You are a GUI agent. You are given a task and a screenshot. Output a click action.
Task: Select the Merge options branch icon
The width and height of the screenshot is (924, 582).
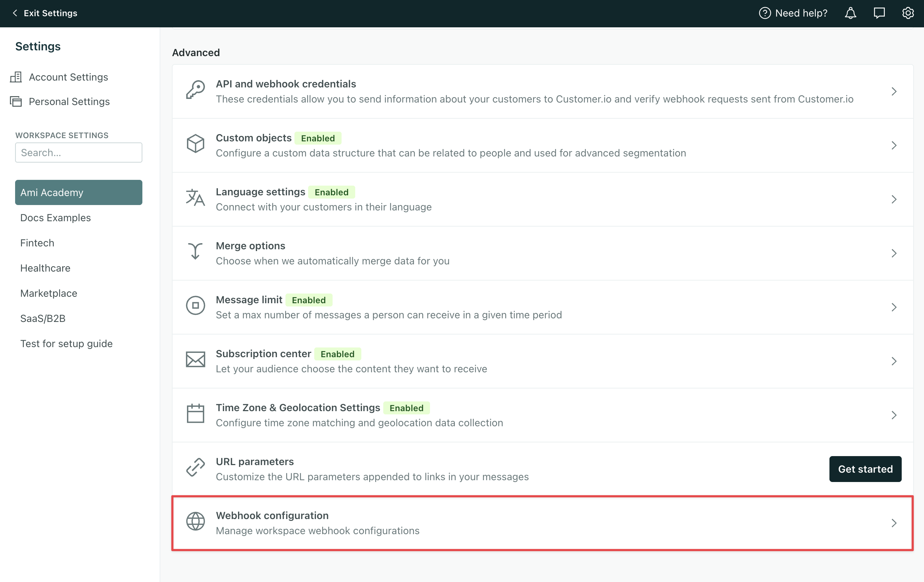tap(195, 252)
